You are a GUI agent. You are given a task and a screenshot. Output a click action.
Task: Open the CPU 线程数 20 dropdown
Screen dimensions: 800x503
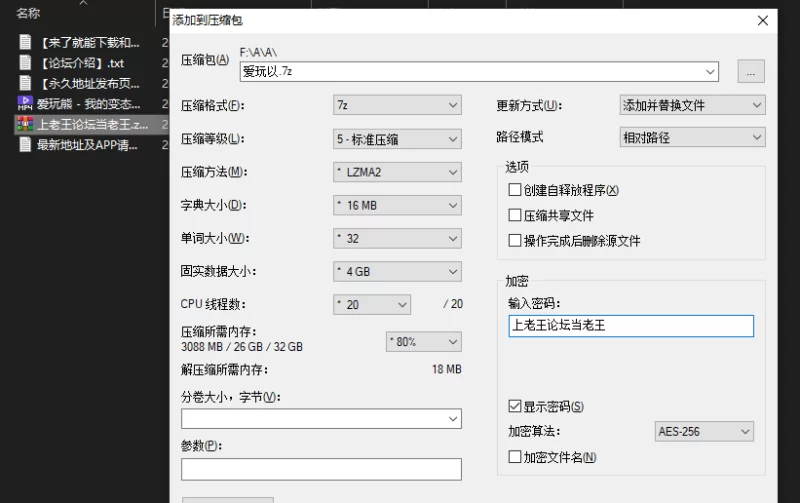(x=372, y=305)
